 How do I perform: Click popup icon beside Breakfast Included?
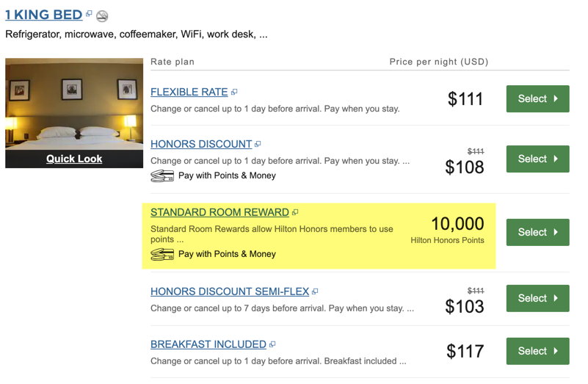272,344
